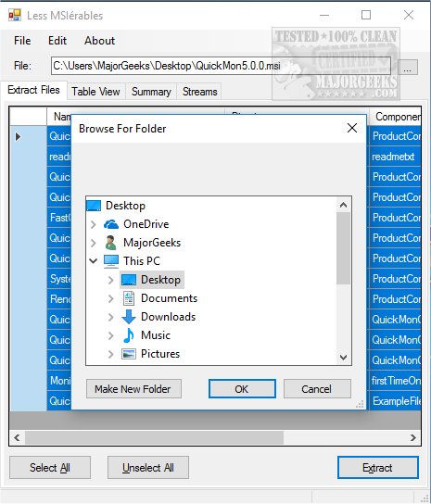The image size is (431, 504).
Task: Select the Documents folder label
Action: 170,298
